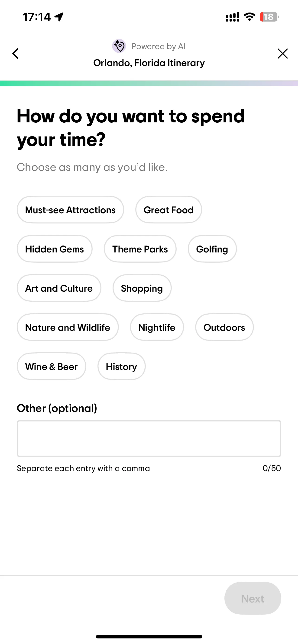Tap the Wi-Fi status icon
The image size is (298, 644).
(x=249, y=17)
